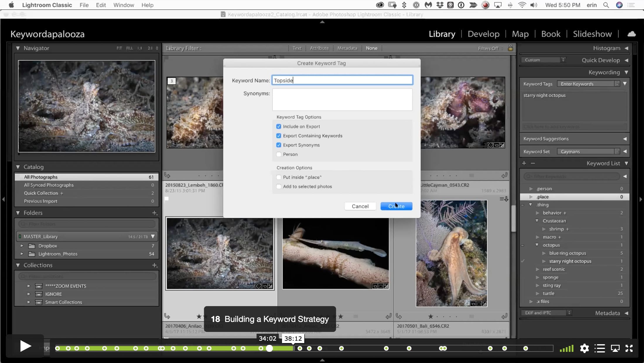644x363 pixels.
Task: Click the cloud sync icon
Action: pyautogui.click(x=631, y=34)
